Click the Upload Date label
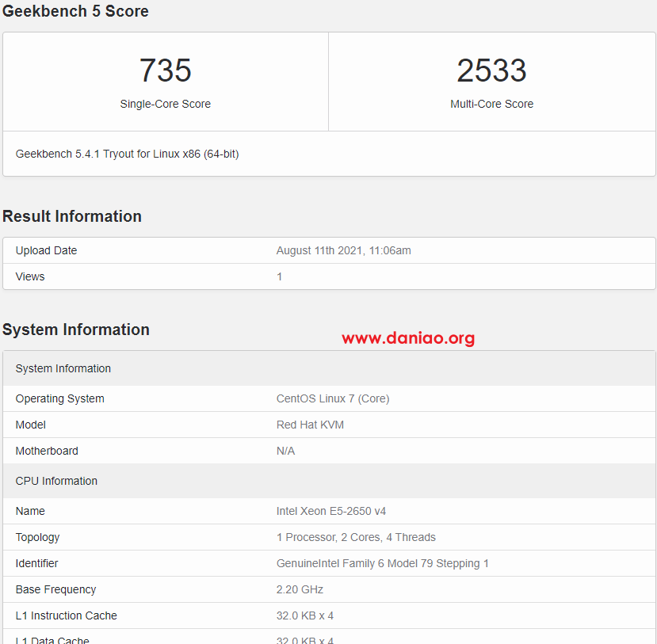Viewport: 657px width, 644px height. coord(46,250)
